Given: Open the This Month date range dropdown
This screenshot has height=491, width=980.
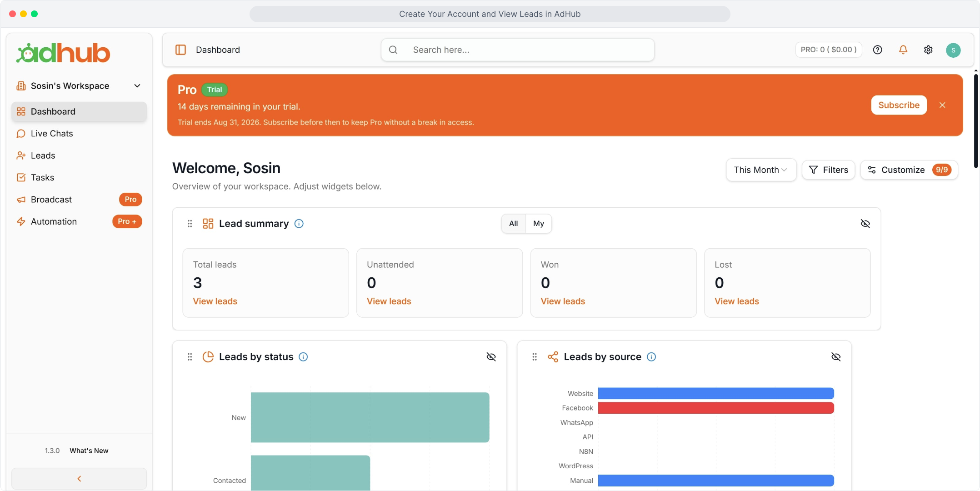Looking at the screenshot, I should (x=761, y=170).
